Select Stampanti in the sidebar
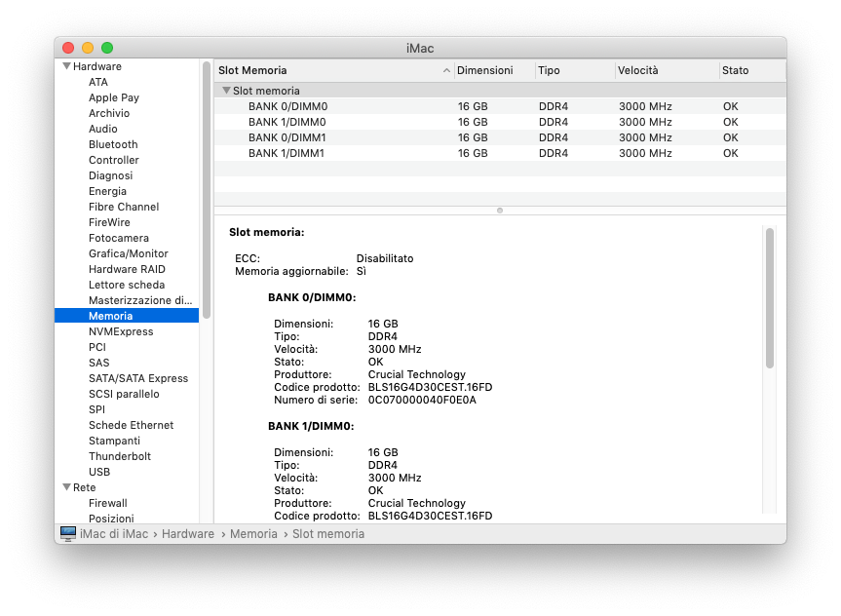The image size is (841, 616). click(114, 440)
